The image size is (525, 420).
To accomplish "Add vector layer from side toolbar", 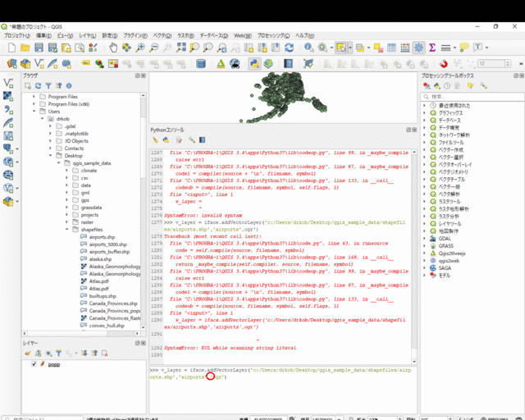I will coord(8,82).
